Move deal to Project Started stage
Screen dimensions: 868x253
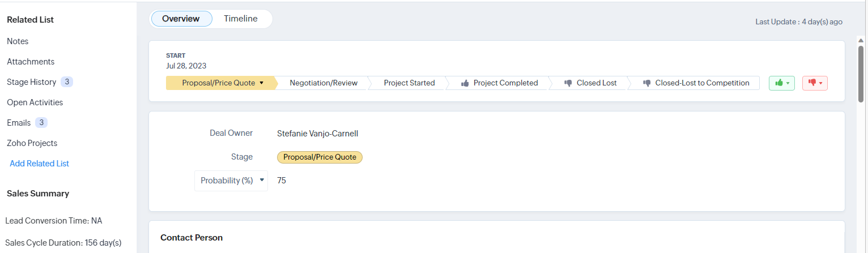coord(409,83)
